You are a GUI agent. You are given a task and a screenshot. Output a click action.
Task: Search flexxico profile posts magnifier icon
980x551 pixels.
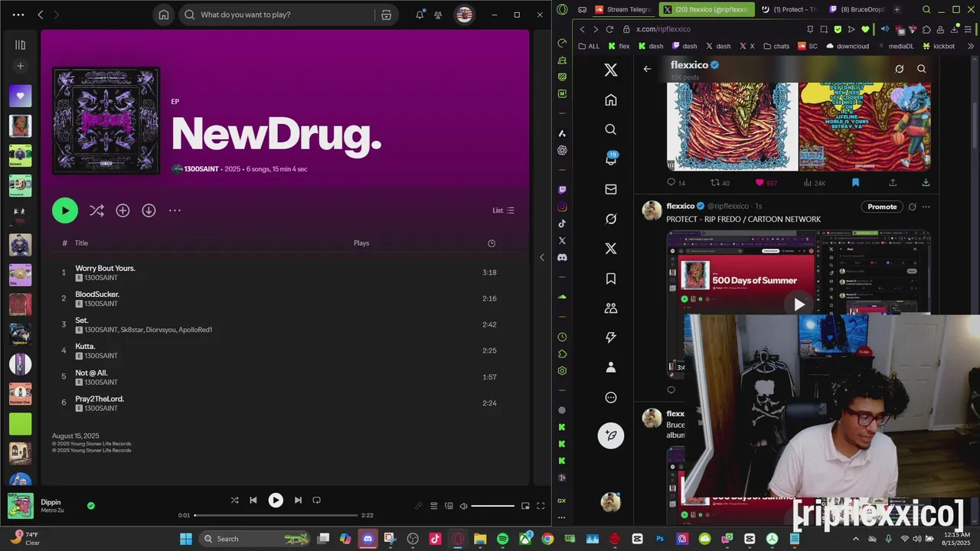click(921, 69)
